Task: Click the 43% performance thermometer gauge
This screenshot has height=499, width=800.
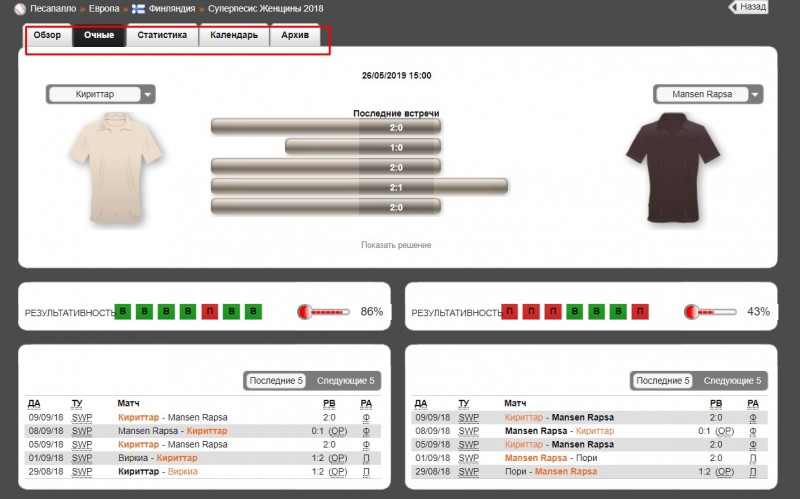Action: pyautogui.click(x=711, y=312)
